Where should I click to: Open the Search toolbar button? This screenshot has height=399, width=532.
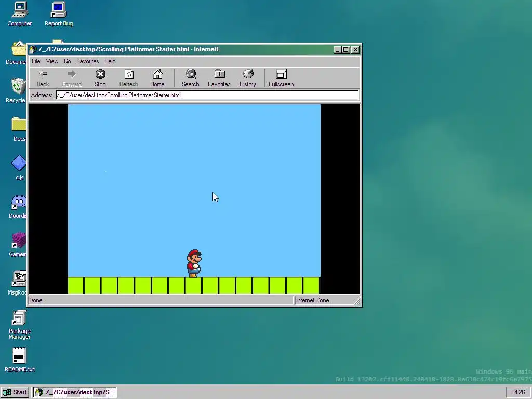(x=190, y=78)
